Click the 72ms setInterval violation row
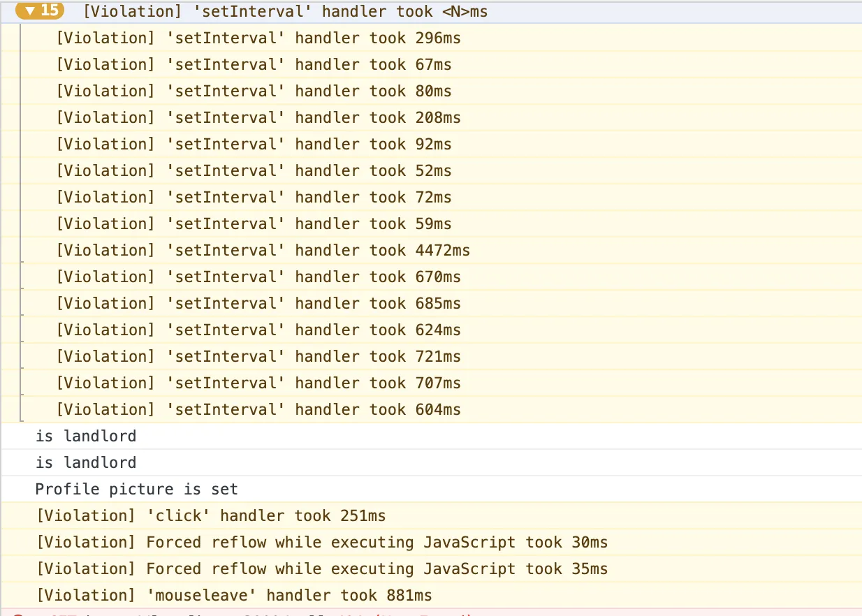Screen dimensions: 862x616 pyautogui.click(x=254, y=198)
